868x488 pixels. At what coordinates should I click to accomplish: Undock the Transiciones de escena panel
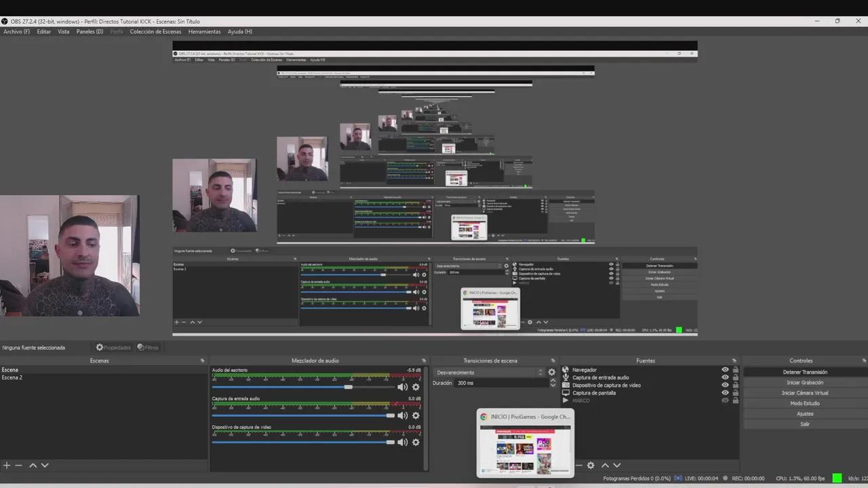tap(553, 361)
